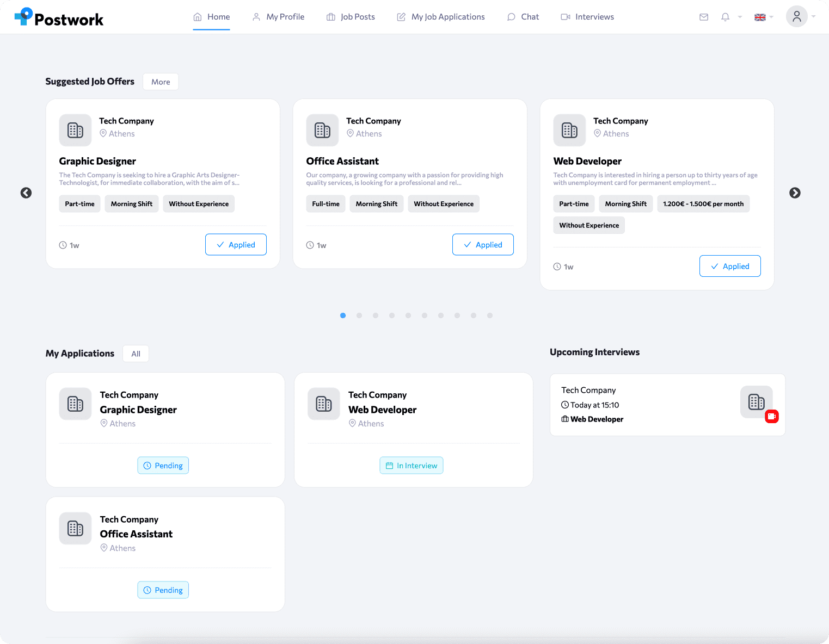Screen dimensions: 829x644
Task: Toggle Applied on Web Developer offer
Action: coord(729,266)
